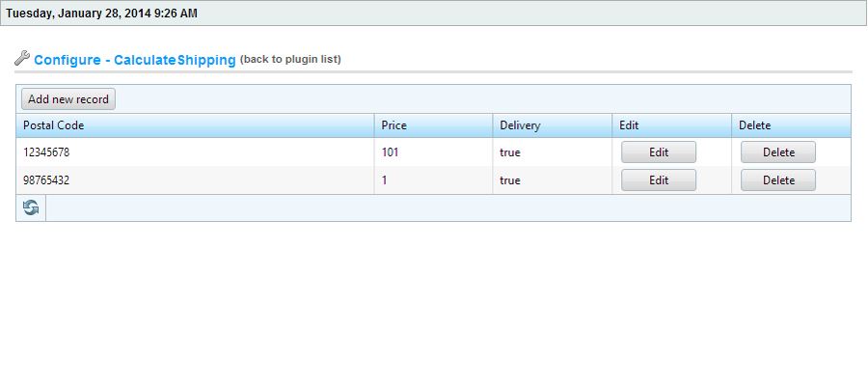Image resolution: width=868 pixels, height=386 pixels.
Task: Select the price cell showing 1
Action: pyautogui.click(x=433, y=180)
